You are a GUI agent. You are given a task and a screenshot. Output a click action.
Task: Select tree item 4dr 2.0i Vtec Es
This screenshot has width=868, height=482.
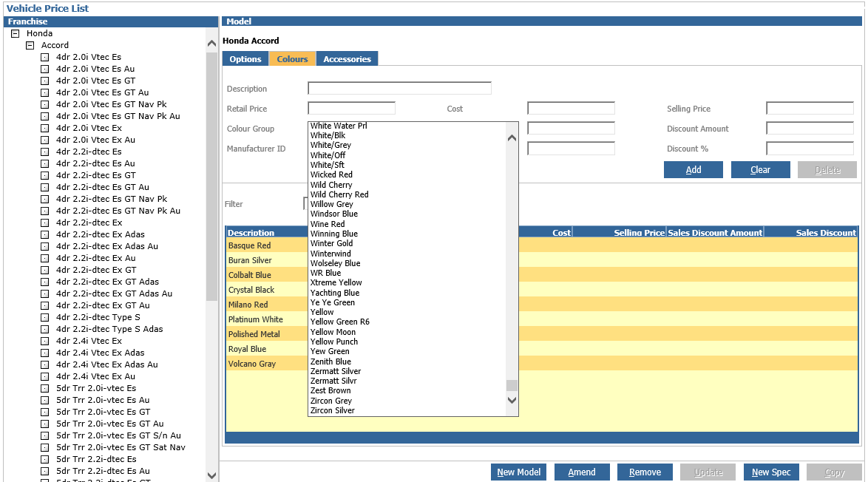89,57
